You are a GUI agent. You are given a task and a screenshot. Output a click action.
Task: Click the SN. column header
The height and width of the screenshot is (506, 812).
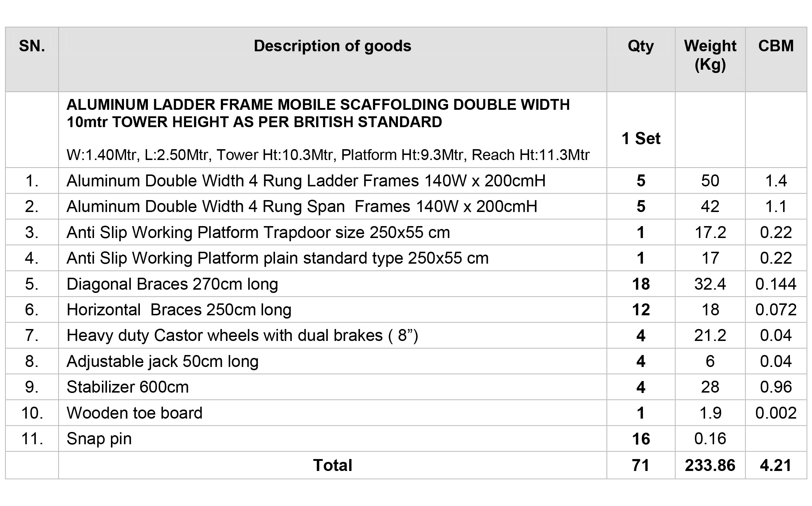tap(32, 59)
